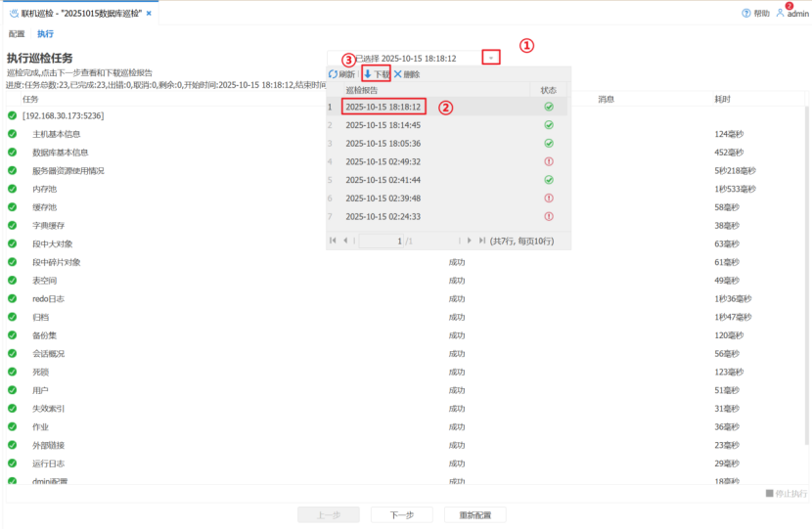The width and height of the screenshot is (812, 530).
Task: Click success status icon of 18:14:45 report
Action: 549,125
